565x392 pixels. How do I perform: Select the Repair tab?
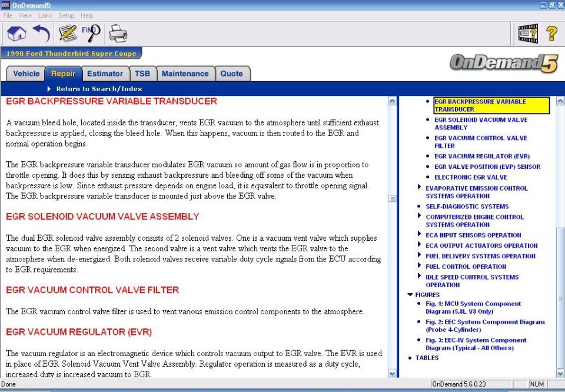(64, 74)
